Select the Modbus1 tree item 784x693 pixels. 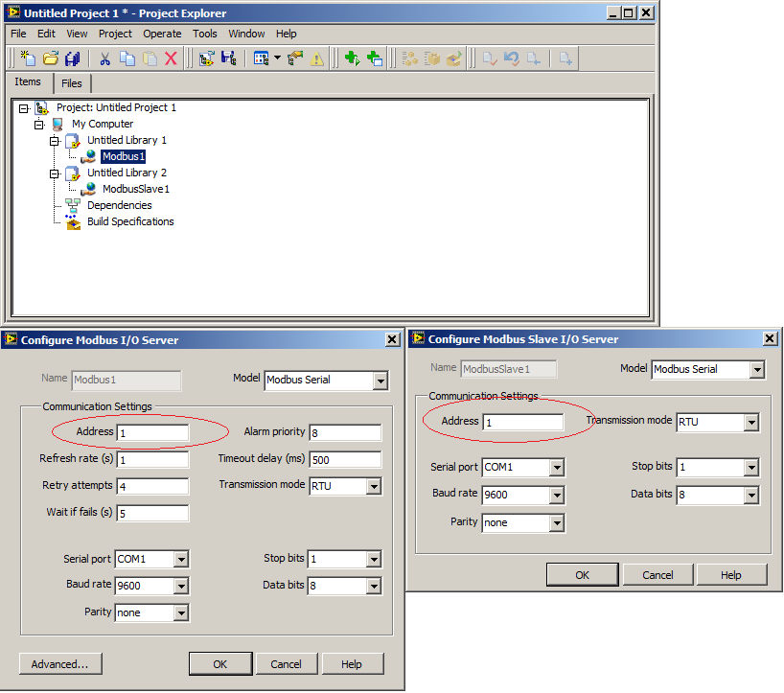[x=124, y=156]
